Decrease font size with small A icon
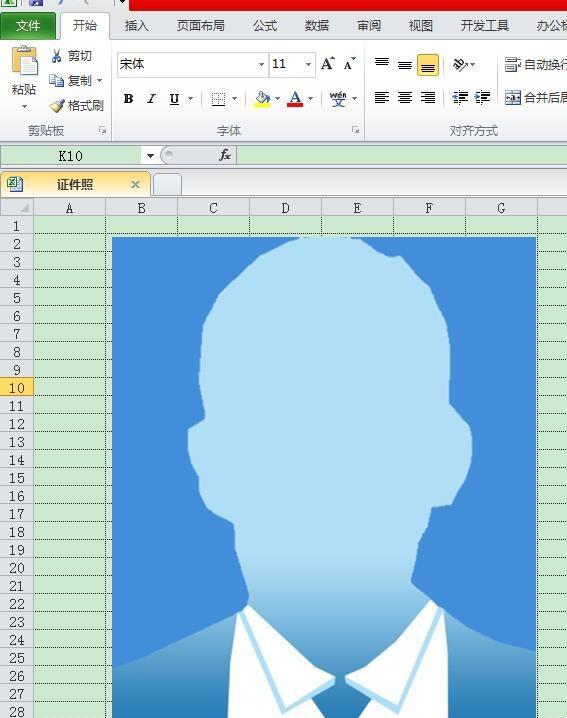 (x=350, y=64)
